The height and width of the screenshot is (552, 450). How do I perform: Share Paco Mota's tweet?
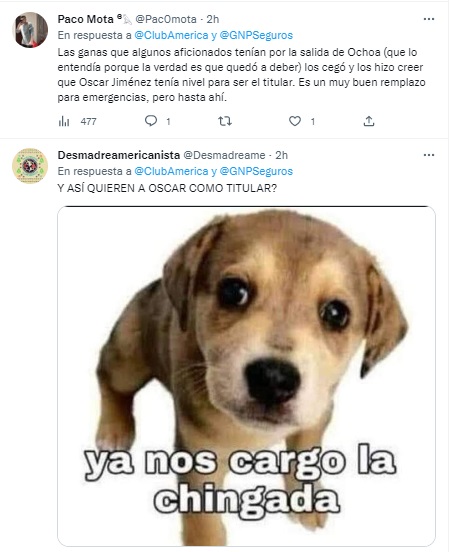click(x=369, y=121)
